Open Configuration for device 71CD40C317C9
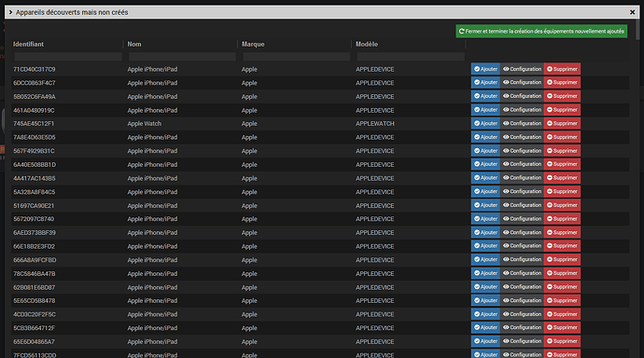Screen dimensions: 644x358 522,69
